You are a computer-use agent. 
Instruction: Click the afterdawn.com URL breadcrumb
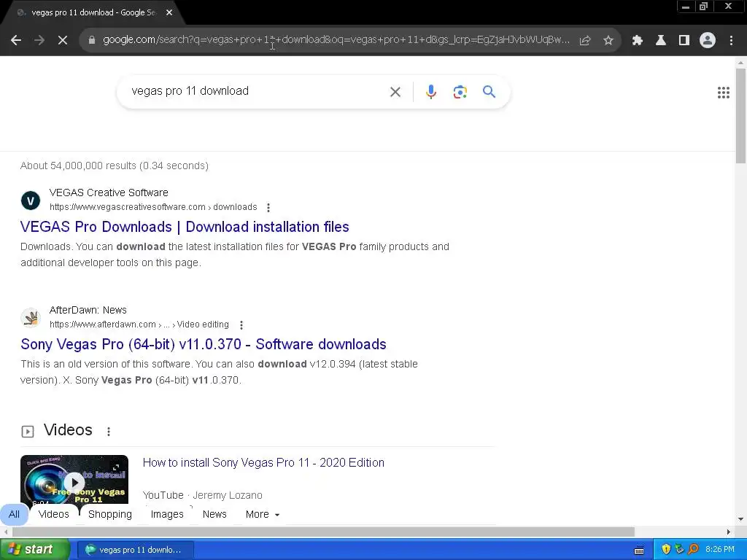coord(139,324)
